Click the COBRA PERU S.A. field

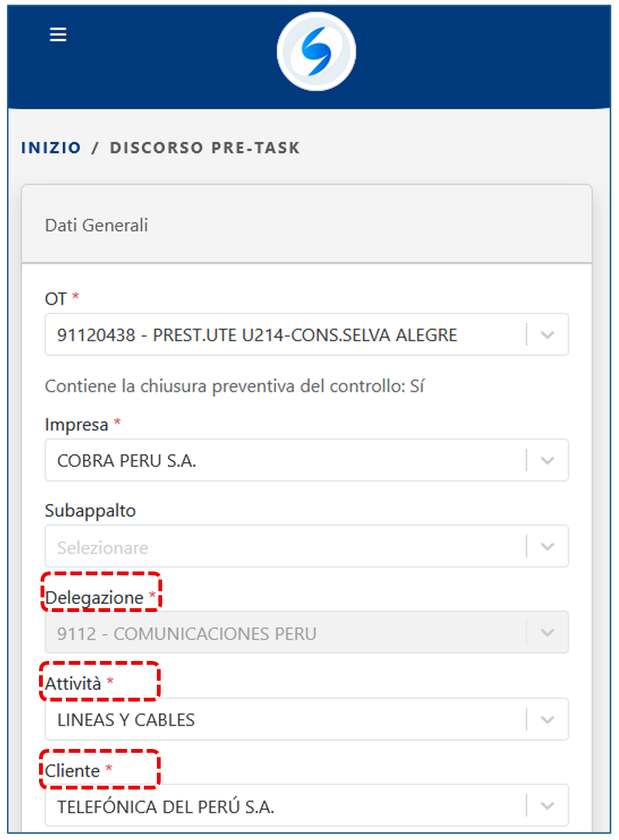point(127,461)
